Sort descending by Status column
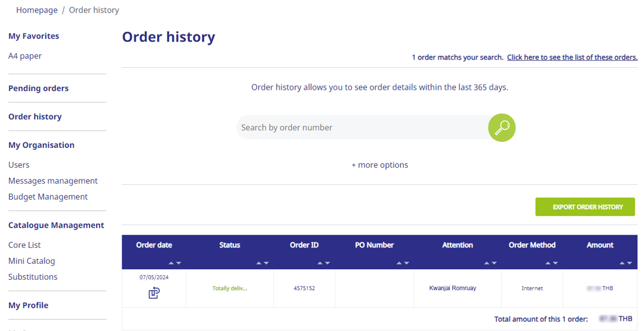 click(x=266, y=263)
